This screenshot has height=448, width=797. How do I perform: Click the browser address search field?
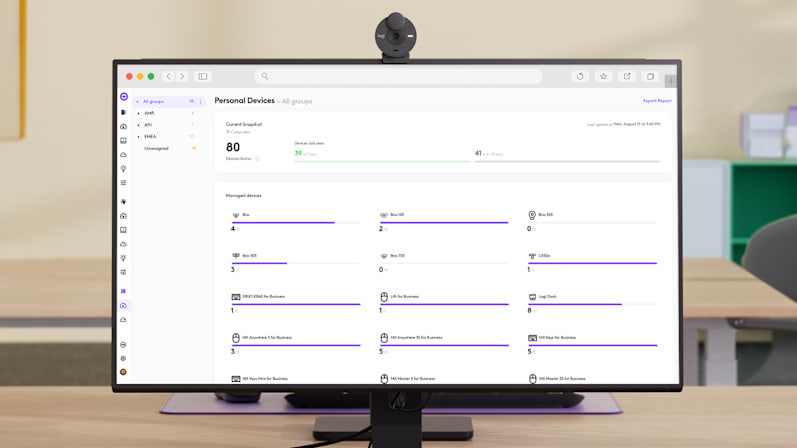pos(398,76)
